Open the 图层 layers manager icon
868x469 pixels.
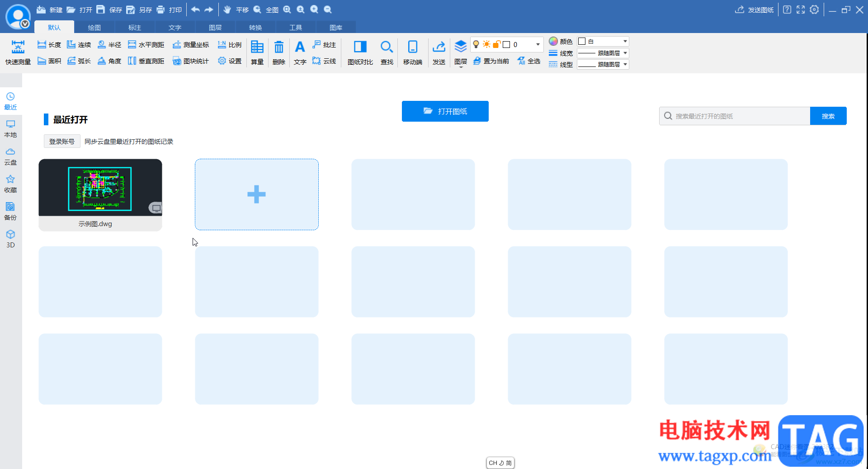[461, 52]
